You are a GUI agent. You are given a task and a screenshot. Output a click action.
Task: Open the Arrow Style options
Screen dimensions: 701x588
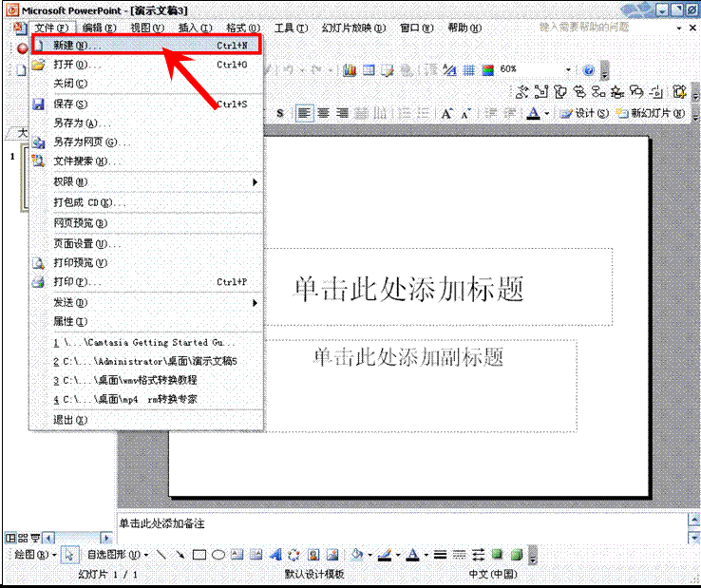[479, 555]
